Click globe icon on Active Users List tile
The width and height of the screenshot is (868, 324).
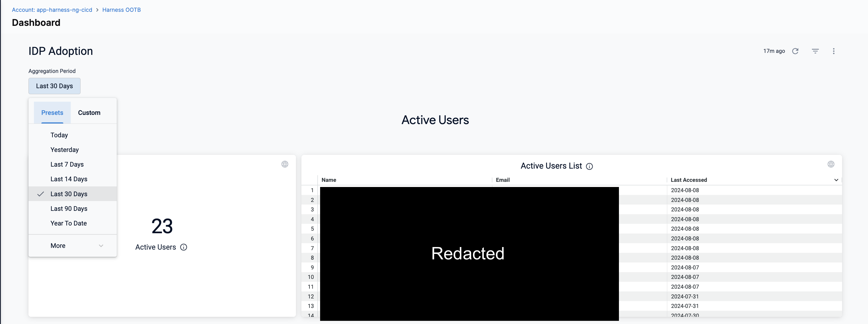point(831,164)
